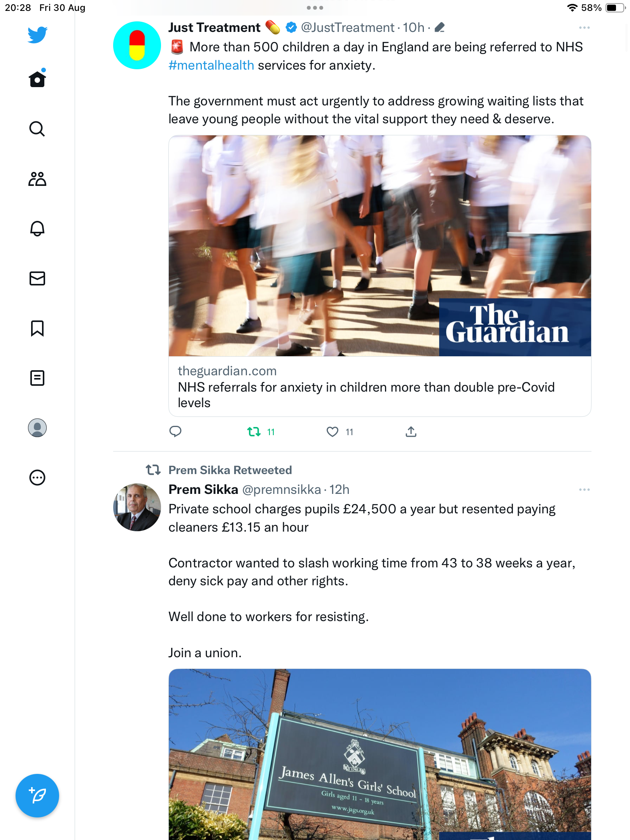Open the Guardian article link card

pyautogui.click(x=380, y=276)
